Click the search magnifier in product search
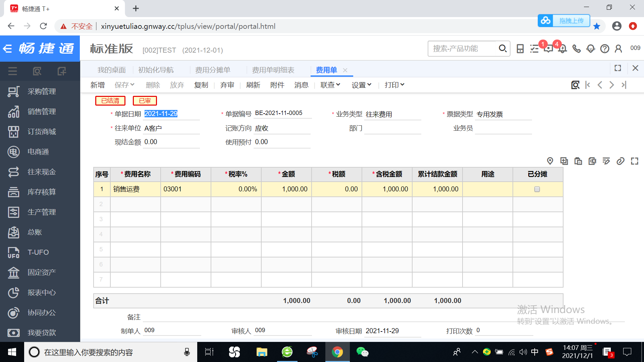Viewport: 644px width, 362px height. 502,49
